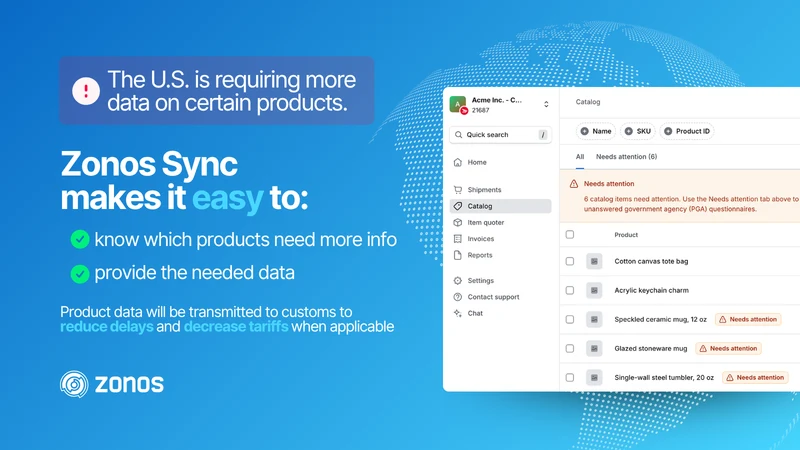Viewport: 800px width, 450px height.
Task: Add the Product ID filter chip
Action: click(x=687, y=131)
